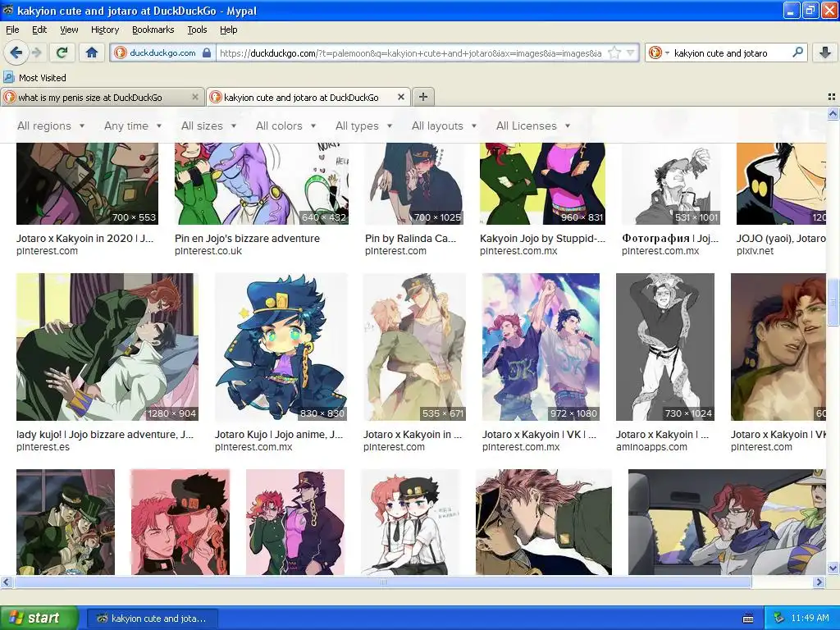Click the system tray icon beside the clock

point(779,619)
